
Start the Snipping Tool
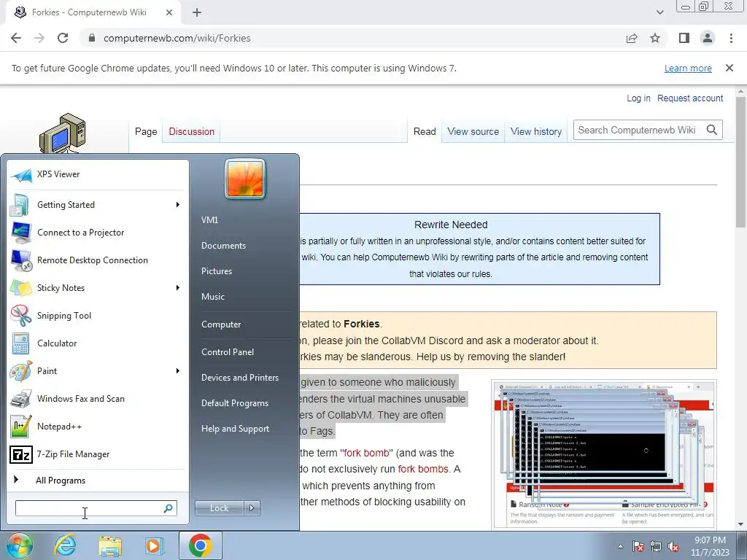[97, 315]
